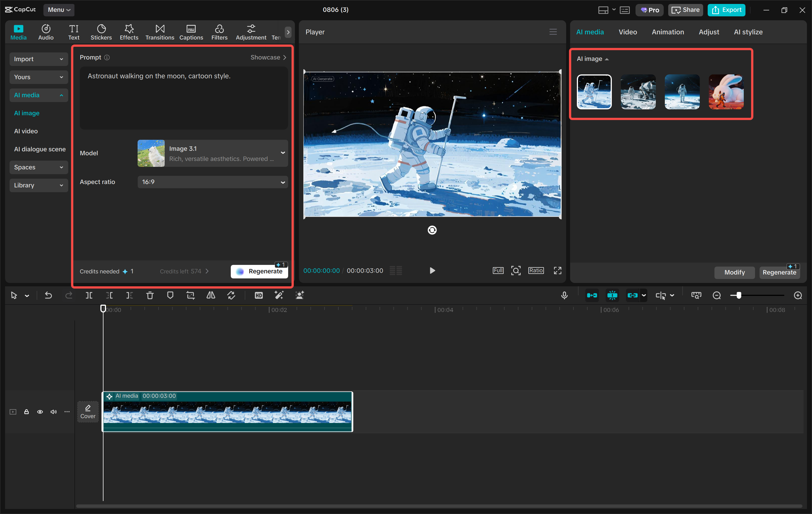Screen dimensions: 812x514
Task: Open the Effects panel
Action: [129, 32]
